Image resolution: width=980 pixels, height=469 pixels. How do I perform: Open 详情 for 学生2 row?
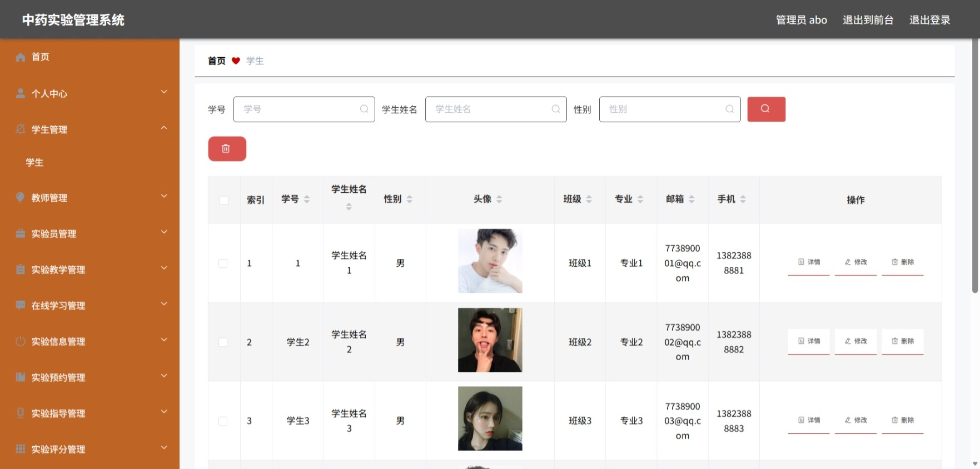tap(809, 341)
